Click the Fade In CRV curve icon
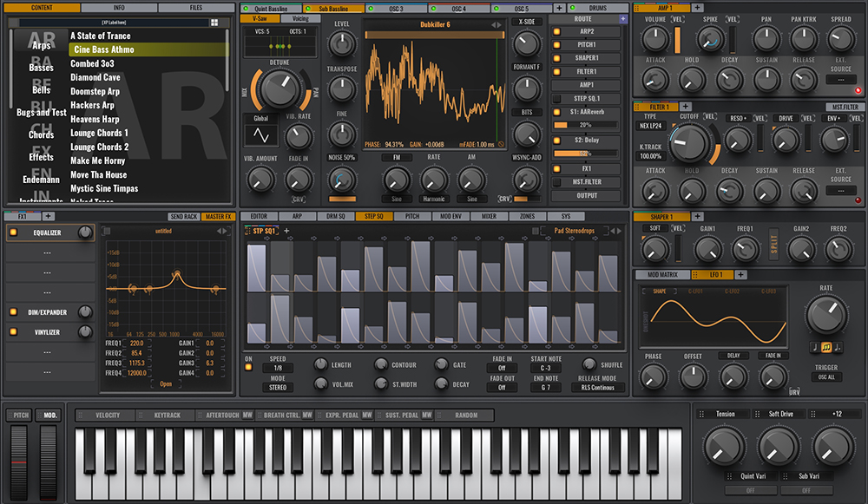 [299, 200]
